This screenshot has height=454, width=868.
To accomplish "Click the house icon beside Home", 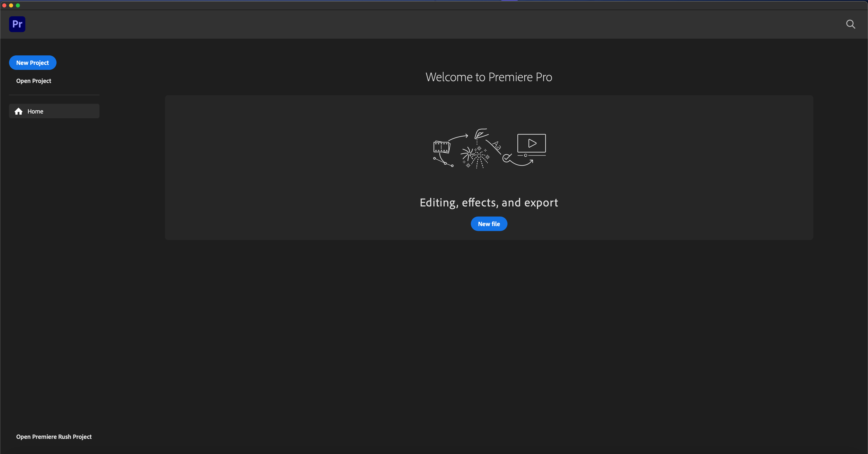I will pos(19,111).
